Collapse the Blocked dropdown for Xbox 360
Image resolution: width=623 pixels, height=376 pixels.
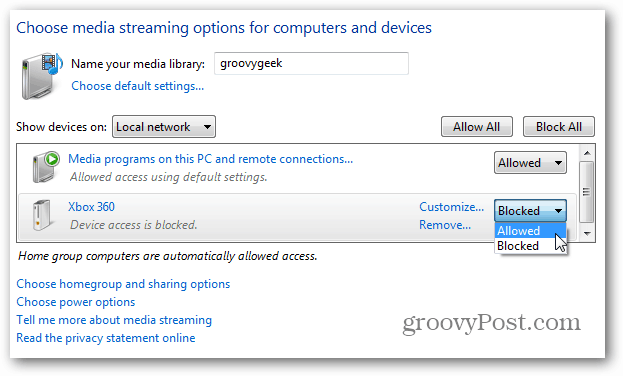(530, 210)
